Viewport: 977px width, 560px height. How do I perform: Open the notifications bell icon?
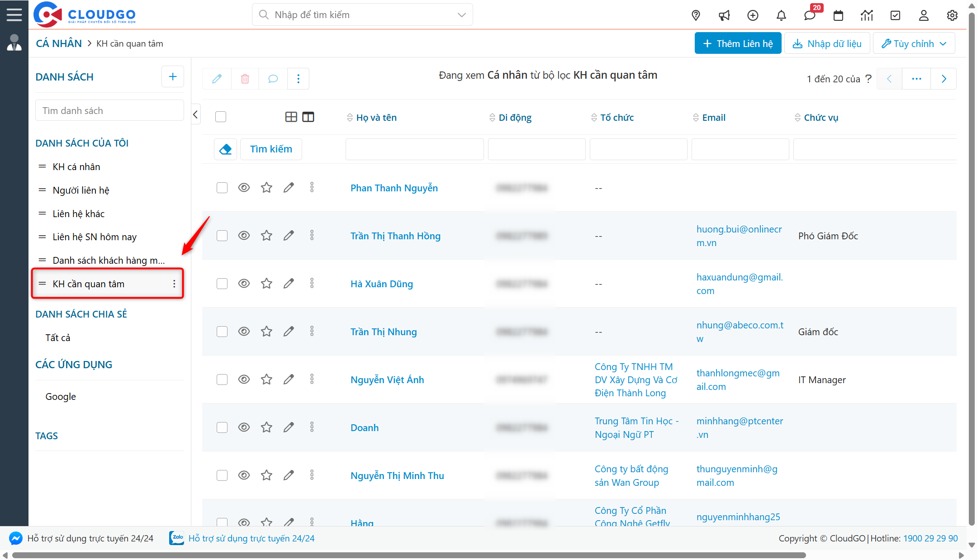coord(781,15)
